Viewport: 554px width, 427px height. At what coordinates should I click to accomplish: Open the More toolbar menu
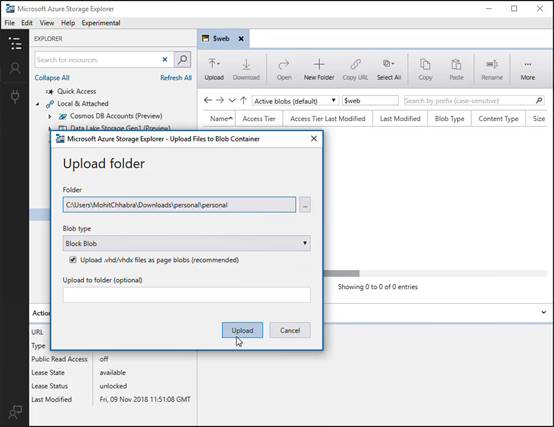(x=528, y=70)
